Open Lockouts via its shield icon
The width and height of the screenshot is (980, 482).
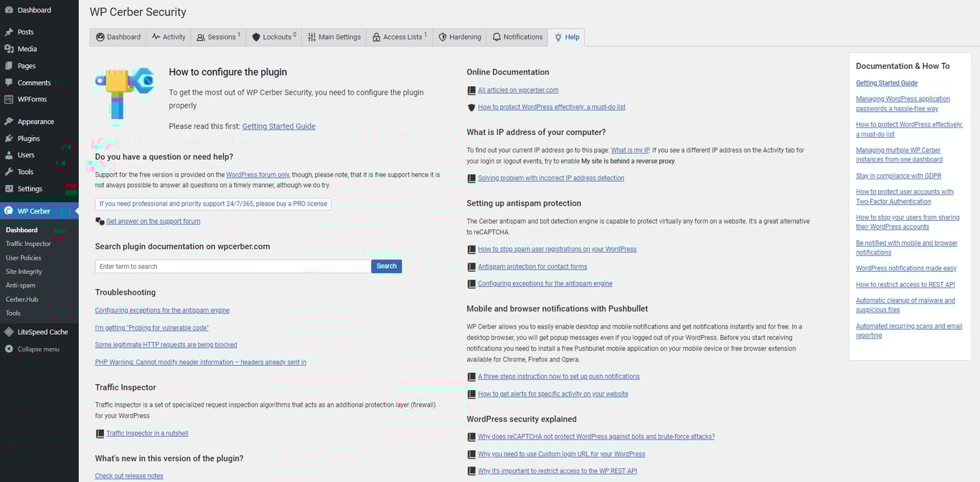tap(255, 37)
